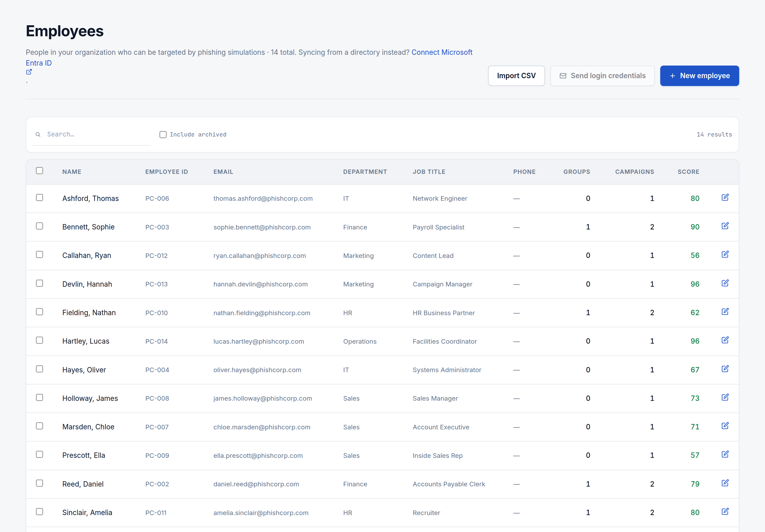
Task: Click the PHONE column header
Action: click(x=524, y=172)
